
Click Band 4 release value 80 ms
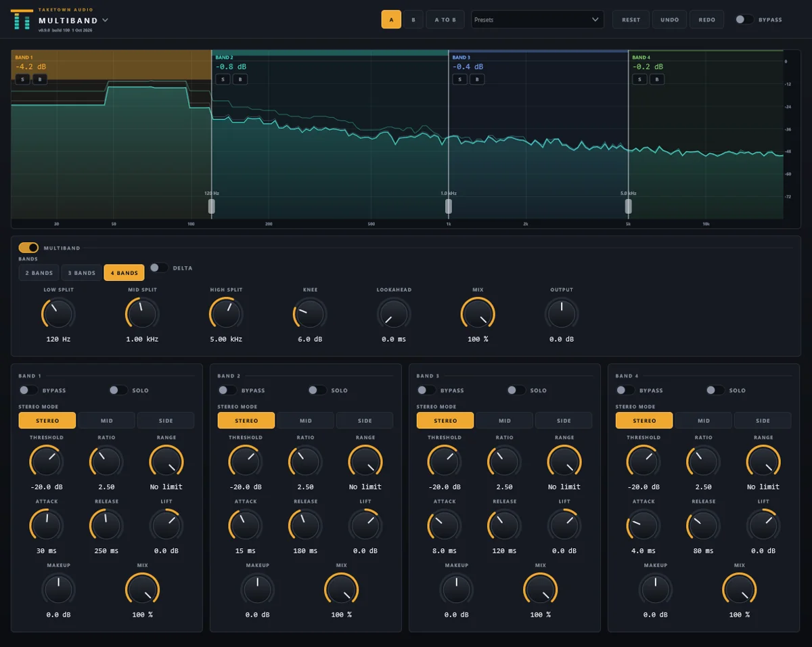click(x=703, y=551)
